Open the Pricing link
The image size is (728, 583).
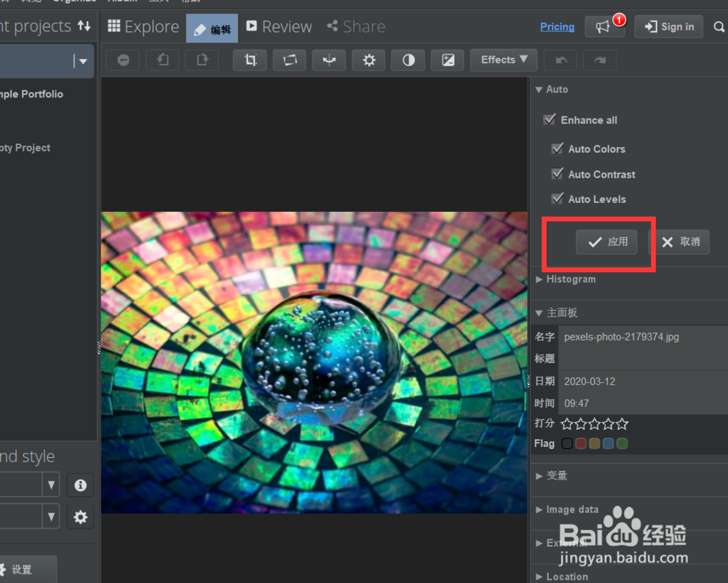pyautogui.click(x=557, y=27)
